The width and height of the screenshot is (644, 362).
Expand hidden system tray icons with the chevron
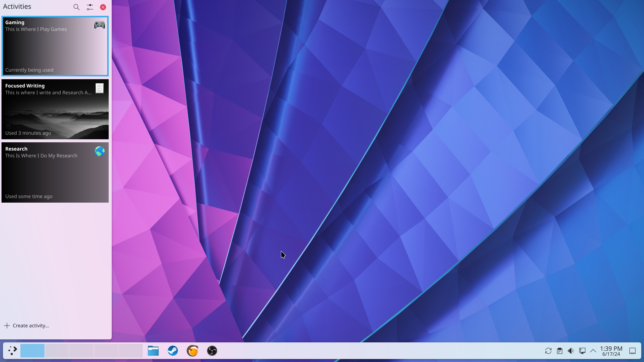593,350
